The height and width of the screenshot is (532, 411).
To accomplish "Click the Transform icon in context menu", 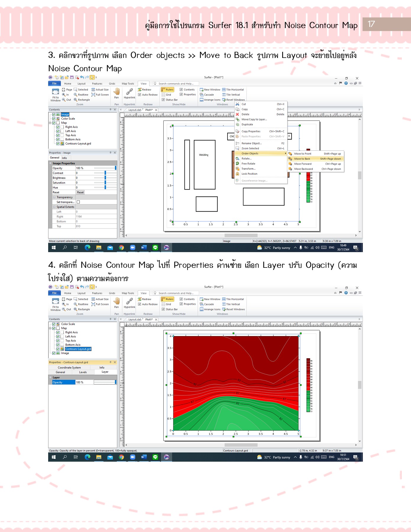I will pos(237,169).
